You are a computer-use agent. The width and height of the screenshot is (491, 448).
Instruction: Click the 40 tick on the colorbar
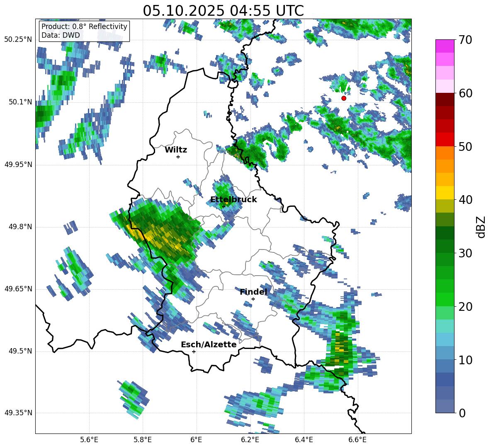[x=465, y=200]
